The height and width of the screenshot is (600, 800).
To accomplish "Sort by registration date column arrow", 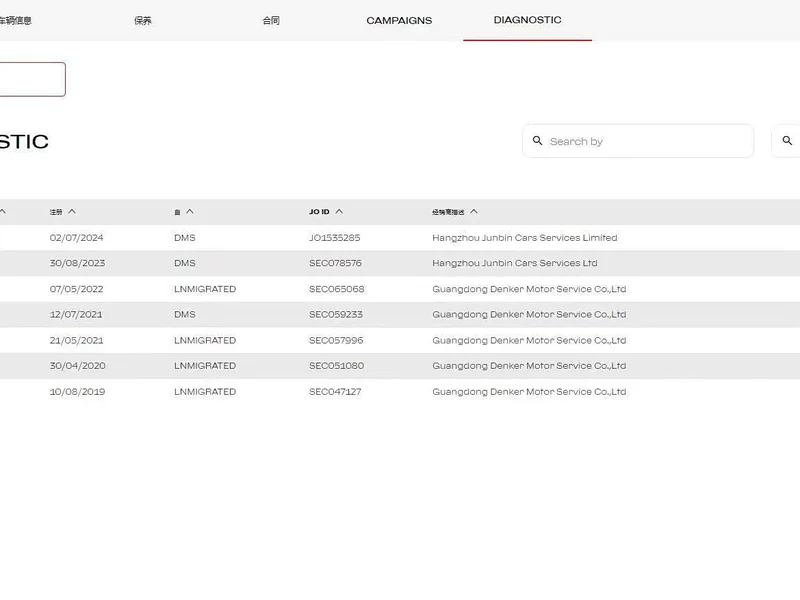I will point(72,211).
